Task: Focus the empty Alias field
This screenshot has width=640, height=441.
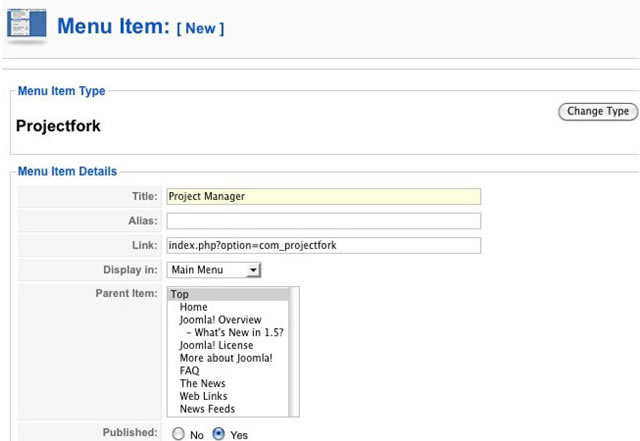Action: [x=323, y=221]
